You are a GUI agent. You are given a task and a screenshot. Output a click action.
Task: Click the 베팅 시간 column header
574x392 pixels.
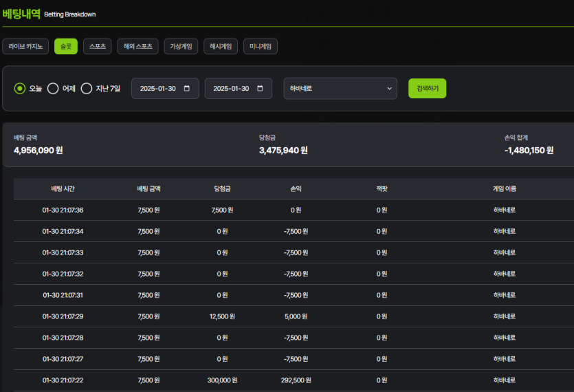63,189
